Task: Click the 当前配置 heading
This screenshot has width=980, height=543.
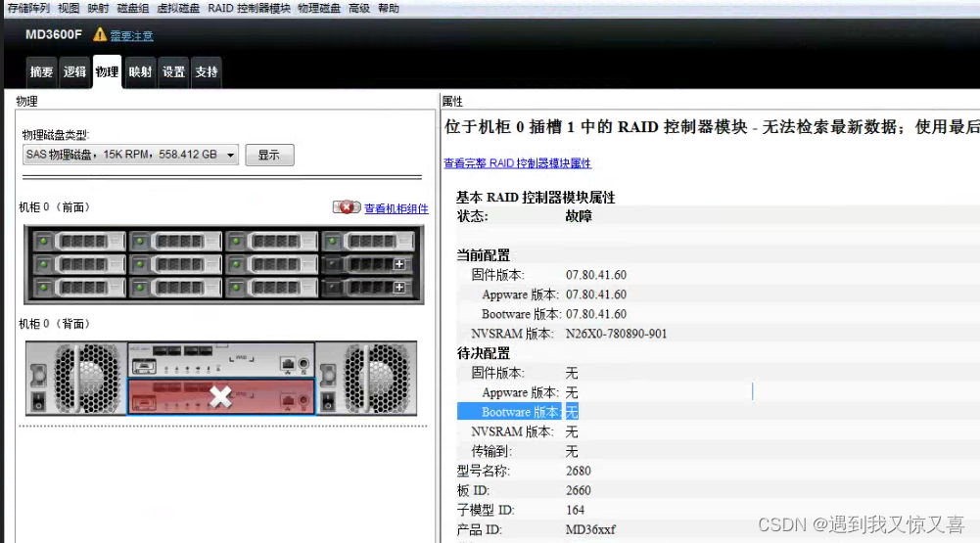Action: click(x=483, y=255)
